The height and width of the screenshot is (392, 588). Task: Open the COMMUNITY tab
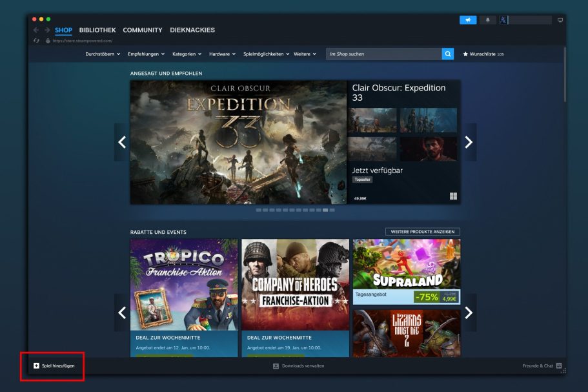tap(143, 30)
